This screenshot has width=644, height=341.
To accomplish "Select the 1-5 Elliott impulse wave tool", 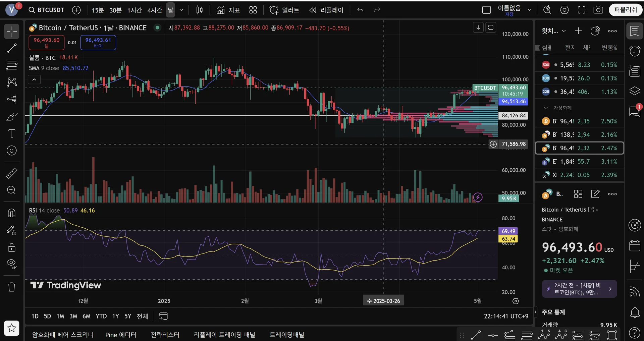I will coord(544,335).
